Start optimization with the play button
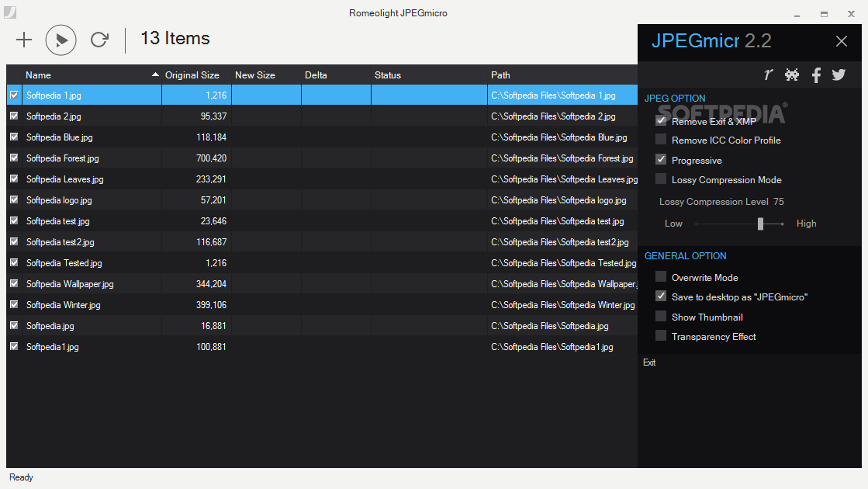 point(61,40)
